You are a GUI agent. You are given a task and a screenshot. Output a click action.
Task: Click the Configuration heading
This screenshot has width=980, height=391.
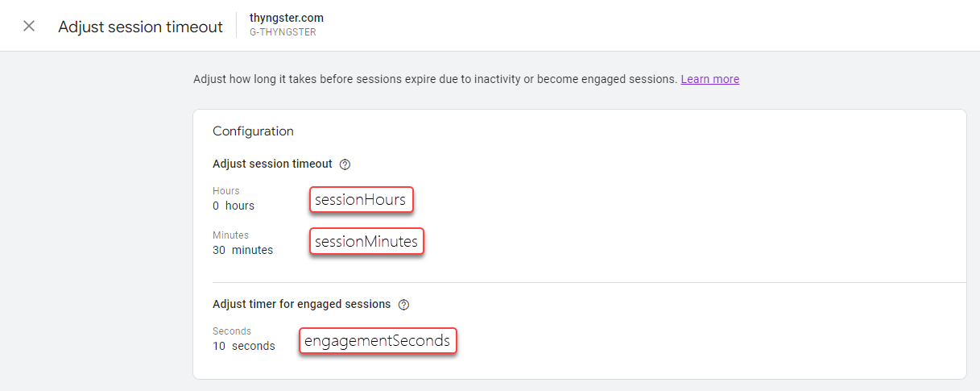coord(253,131)
